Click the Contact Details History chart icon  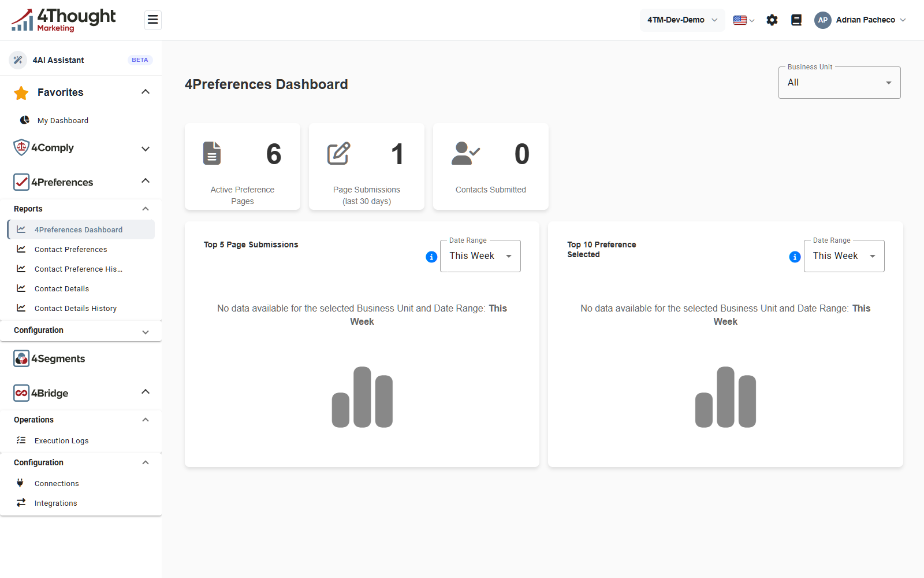click(x=21, y=308)
